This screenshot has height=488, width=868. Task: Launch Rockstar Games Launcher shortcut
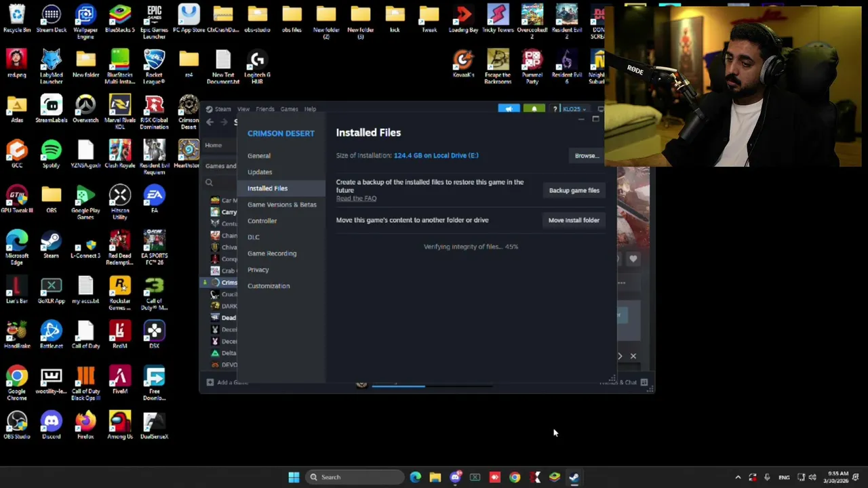[119, 293]
